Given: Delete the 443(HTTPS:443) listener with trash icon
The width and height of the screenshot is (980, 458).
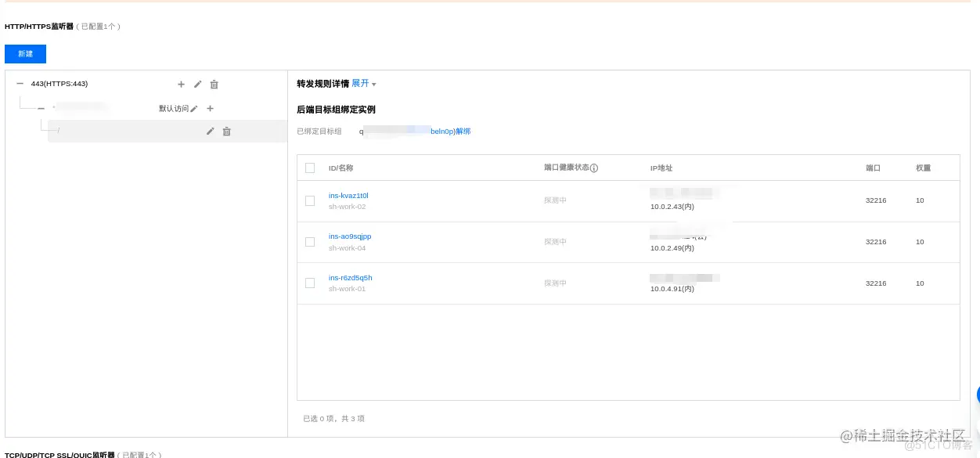Looking at the screenshot, I should (x=214, y=84).
